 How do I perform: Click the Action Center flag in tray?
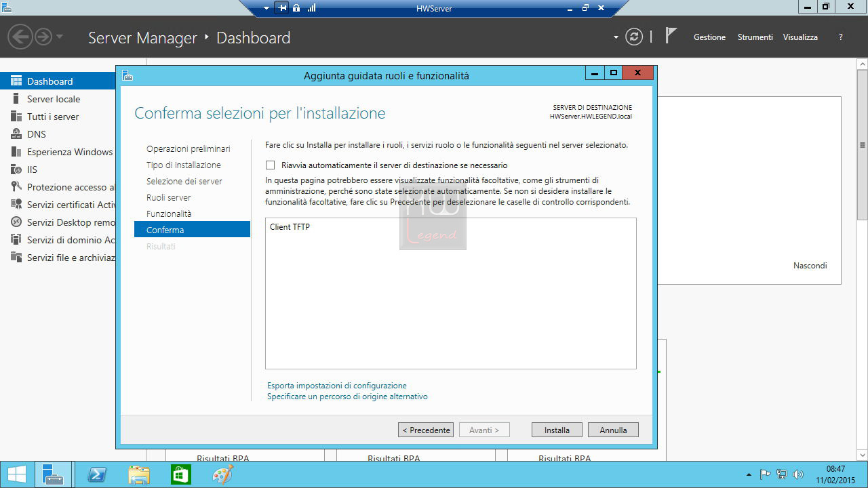point(766,474)
